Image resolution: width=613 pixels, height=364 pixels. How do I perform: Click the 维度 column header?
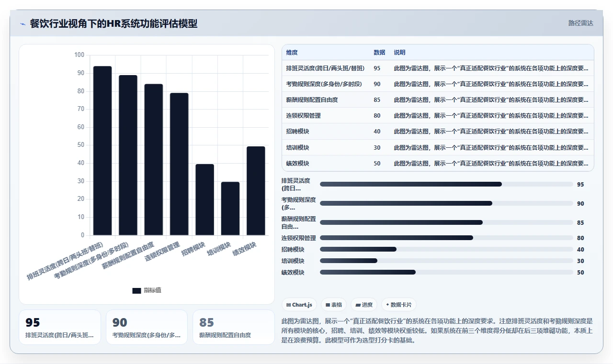[292, 52]
